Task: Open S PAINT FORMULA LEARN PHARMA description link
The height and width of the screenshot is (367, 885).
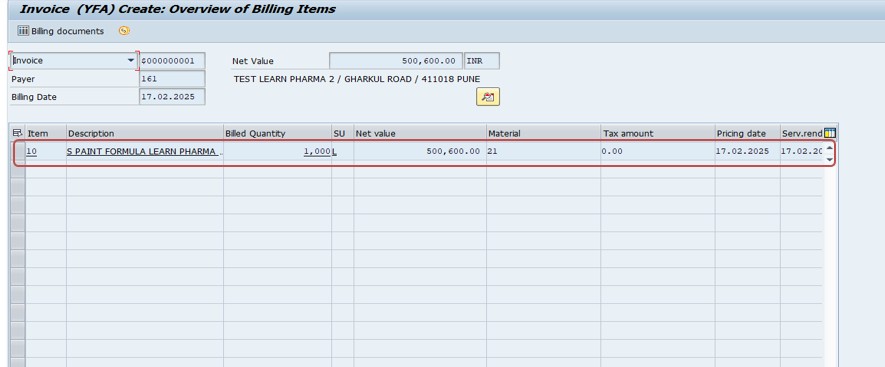Action: pyautogui.click(x=142, y=151)
